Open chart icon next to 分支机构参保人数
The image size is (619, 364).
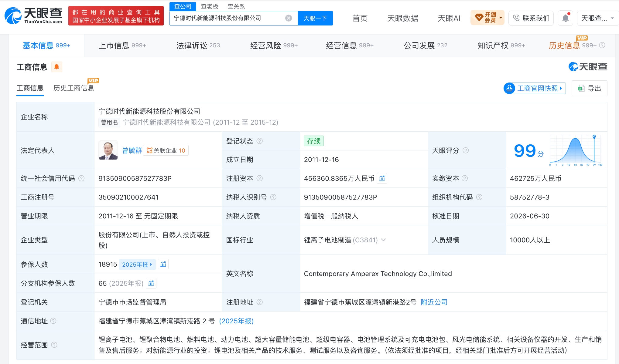(x=151, y=283)
